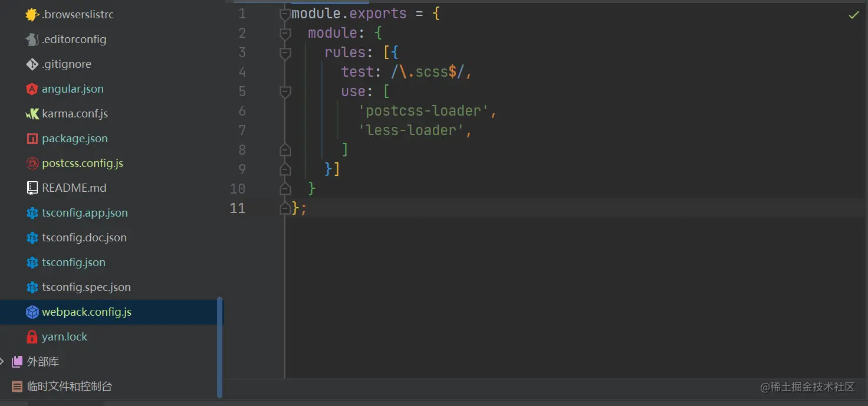Click line number 11 in gutter
Image resolution: width=868 pixels, height=406 pixels.
238,208
